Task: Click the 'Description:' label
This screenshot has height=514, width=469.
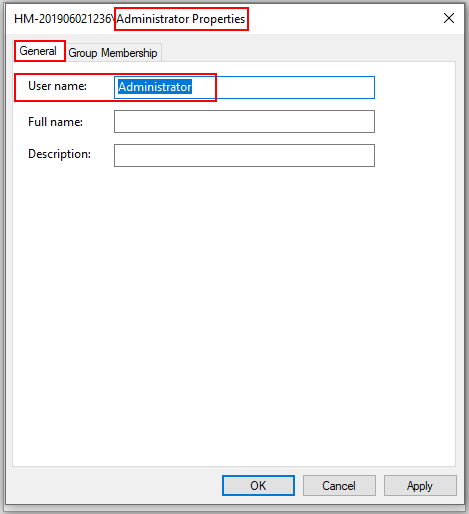Action: tap(59, 154)
